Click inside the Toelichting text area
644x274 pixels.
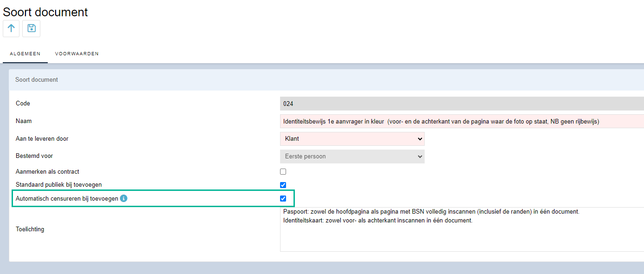click(462, 229)
